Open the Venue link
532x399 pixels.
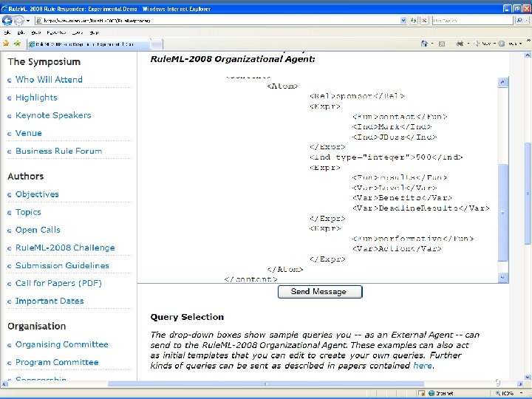point(29,133)
